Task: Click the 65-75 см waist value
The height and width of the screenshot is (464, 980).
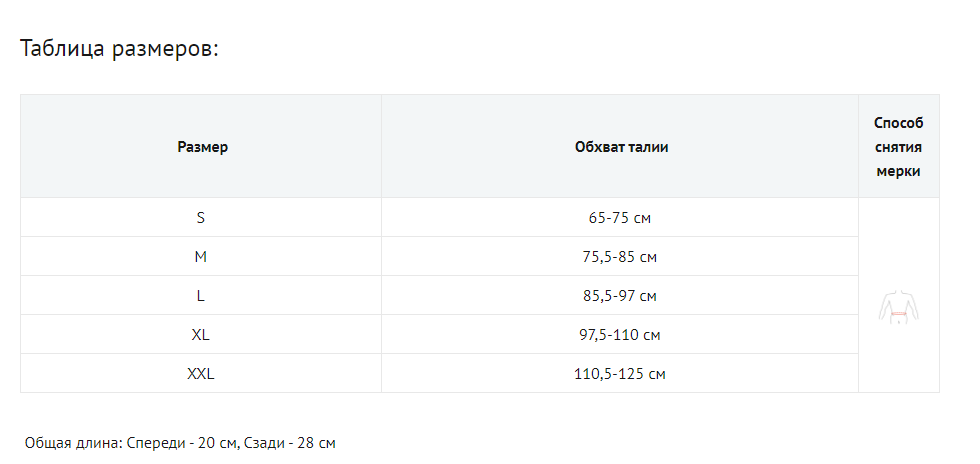Action: point(621,218)
